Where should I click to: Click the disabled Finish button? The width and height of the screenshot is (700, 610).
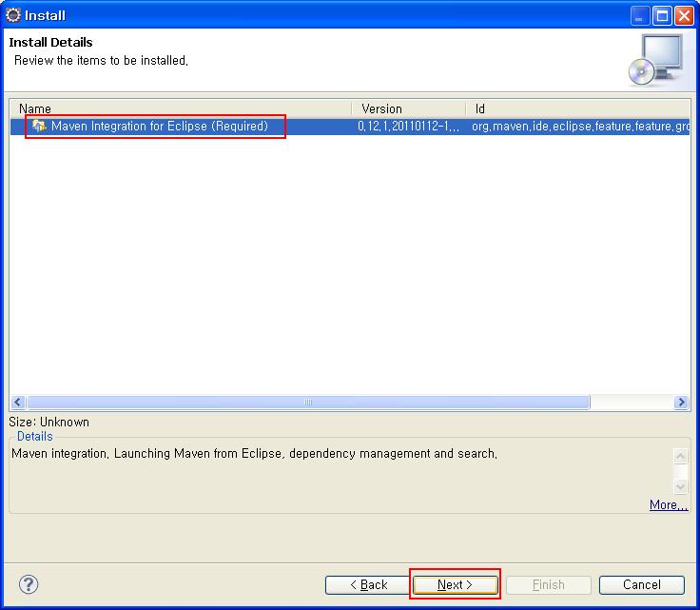coord(549,584)
